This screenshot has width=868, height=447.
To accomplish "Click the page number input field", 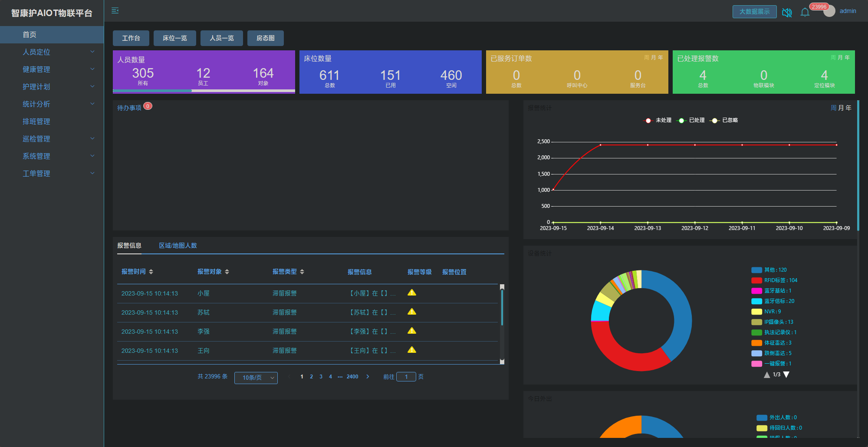I will 406,377.
